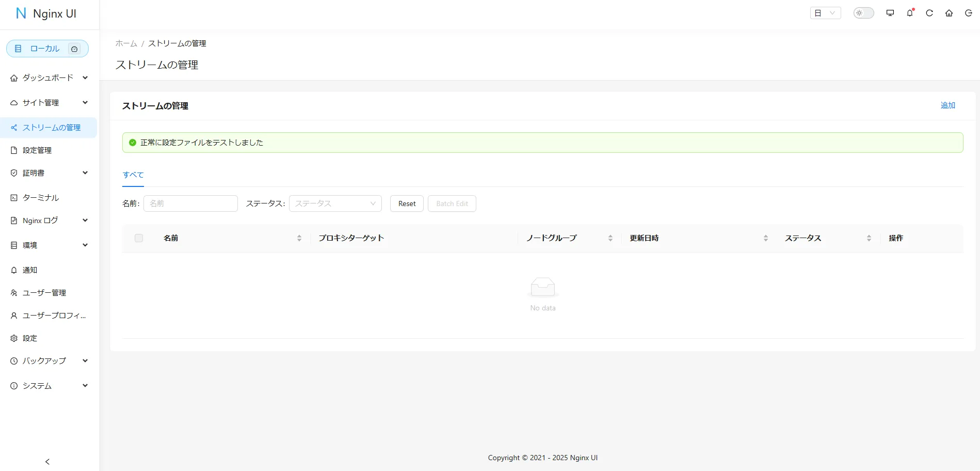Open 設定 with gear icon in sidebar

point(49,338)
